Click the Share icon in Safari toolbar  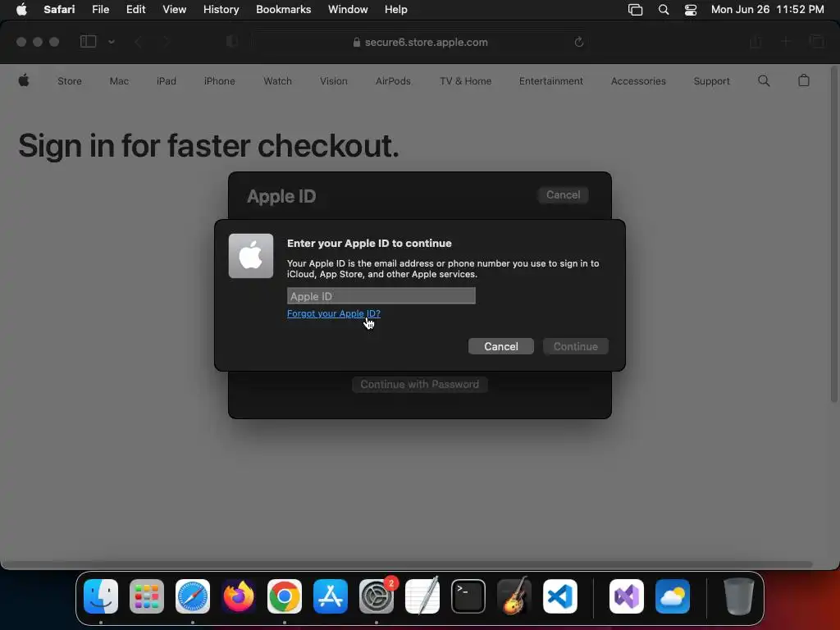pos(756,41)
